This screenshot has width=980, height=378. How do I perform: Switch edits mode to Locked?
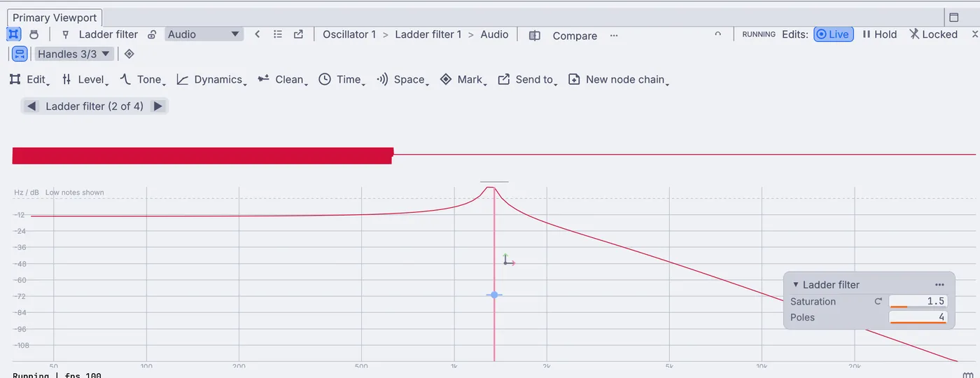tap(933, 34)
